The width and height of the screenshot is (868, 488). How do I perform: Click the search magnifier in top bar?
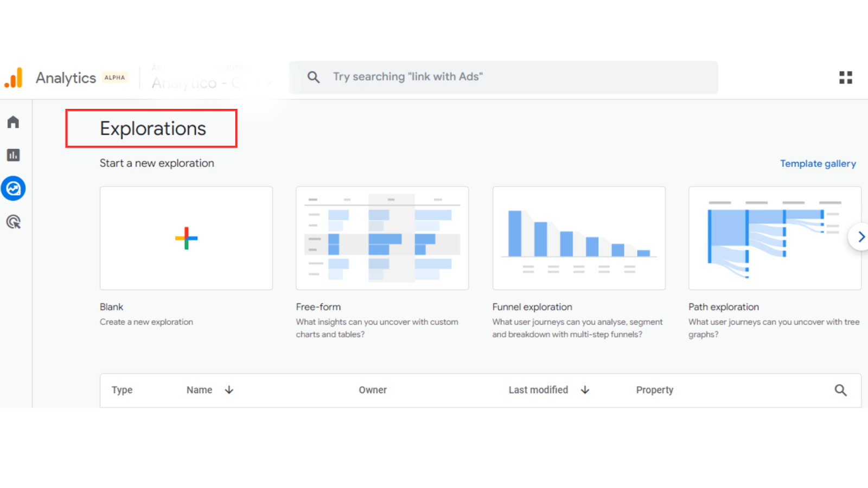coord(314,77)
